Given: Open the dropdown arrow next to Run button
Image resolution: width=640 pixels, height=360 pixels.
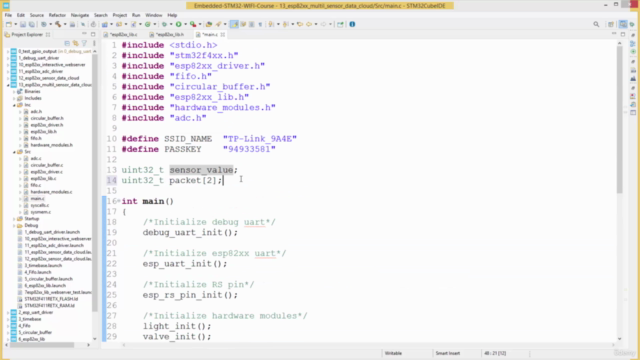Looking at the screenshot, I should [185, 24].
